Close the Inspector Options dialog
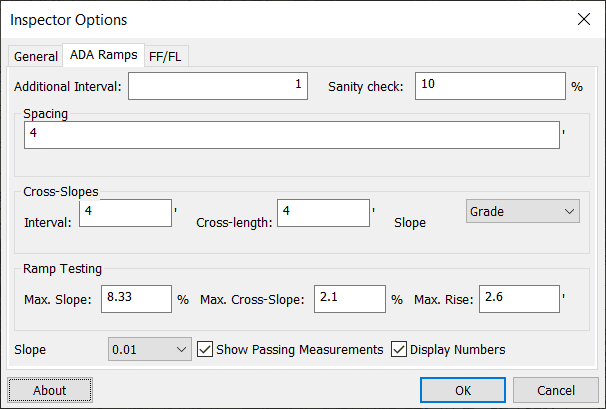 pos(584,19)
